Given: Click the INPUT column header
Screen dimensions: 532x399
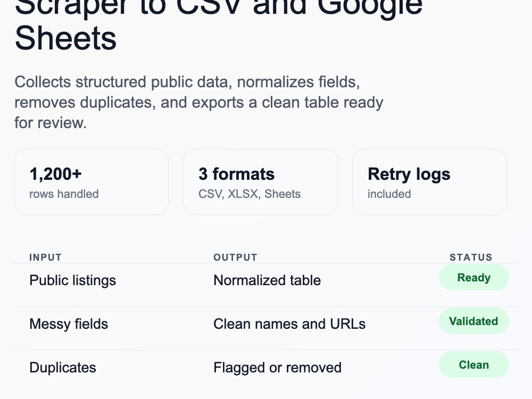Looking at the screenshot, I should (x=45, y=257).
